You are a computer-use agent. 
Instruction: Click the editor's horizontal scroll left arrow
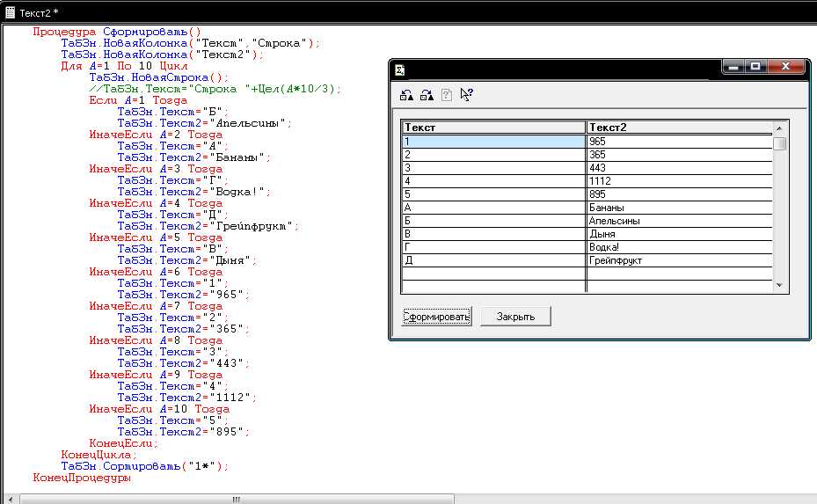tap(11, 500)
